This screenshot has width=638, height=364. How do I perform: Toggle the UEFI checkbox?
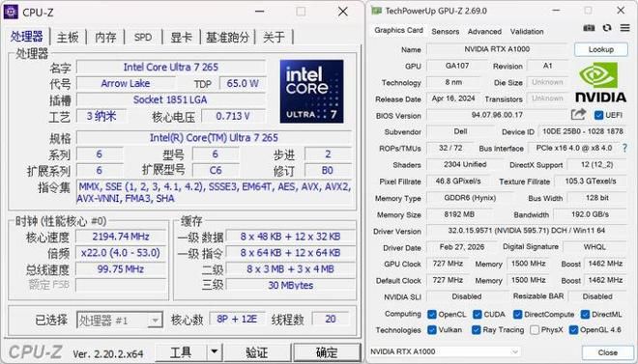[x=598, y=115]
